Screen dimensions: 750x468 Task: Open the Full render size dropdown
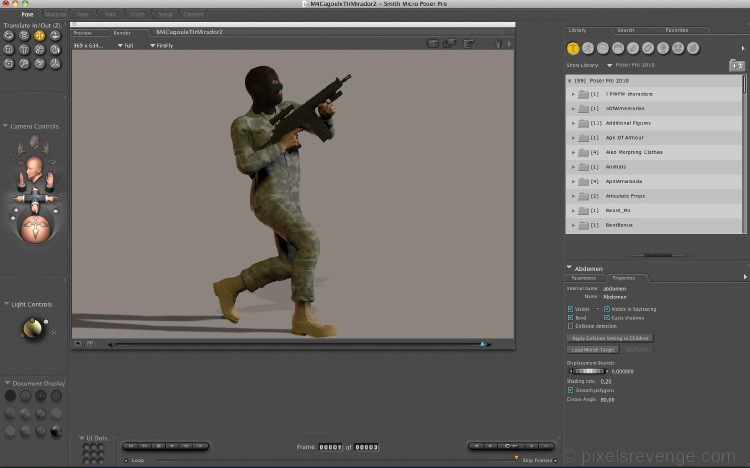pyautogui.click(x=125, y=45)
